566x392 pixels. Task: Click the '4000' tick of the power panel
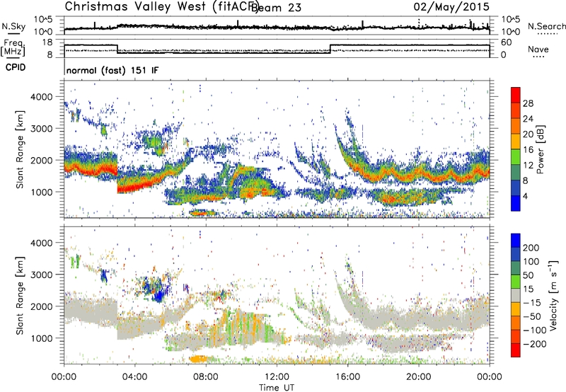coord(42,97)
